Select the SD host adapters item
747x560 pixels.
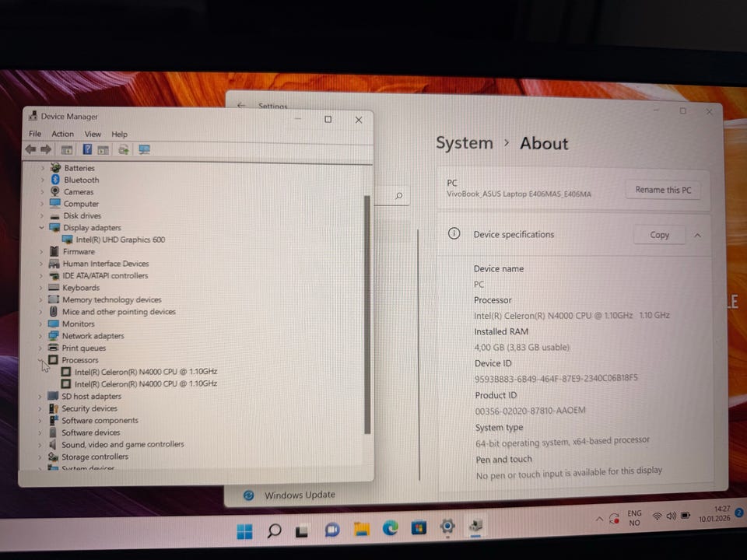coord(92,396)
